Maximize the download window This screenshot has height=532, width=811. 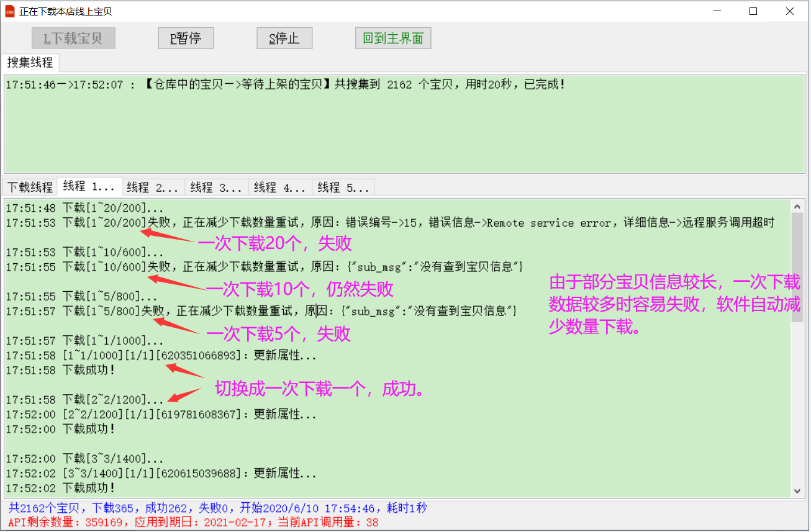click(x=753, y=11)
